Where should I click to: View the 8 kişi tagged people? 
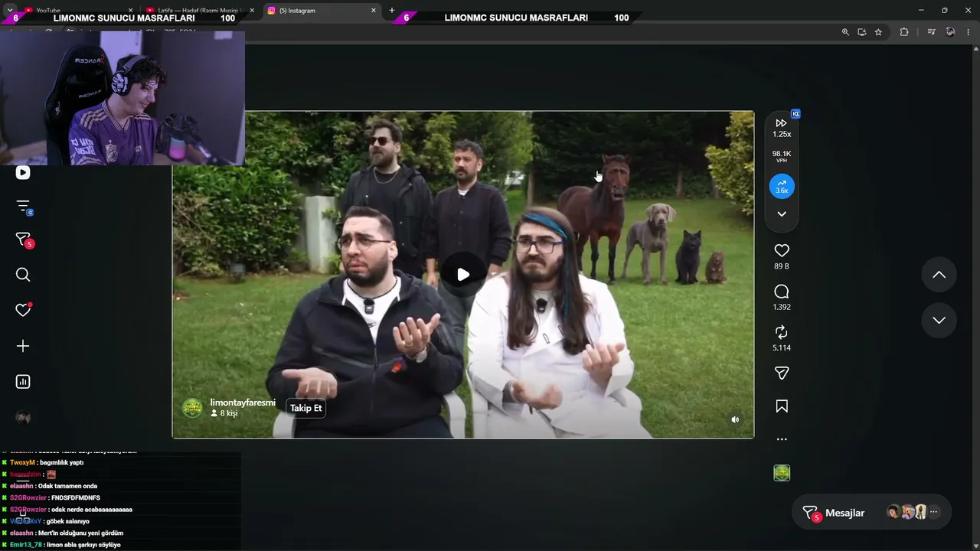(224, 413)
